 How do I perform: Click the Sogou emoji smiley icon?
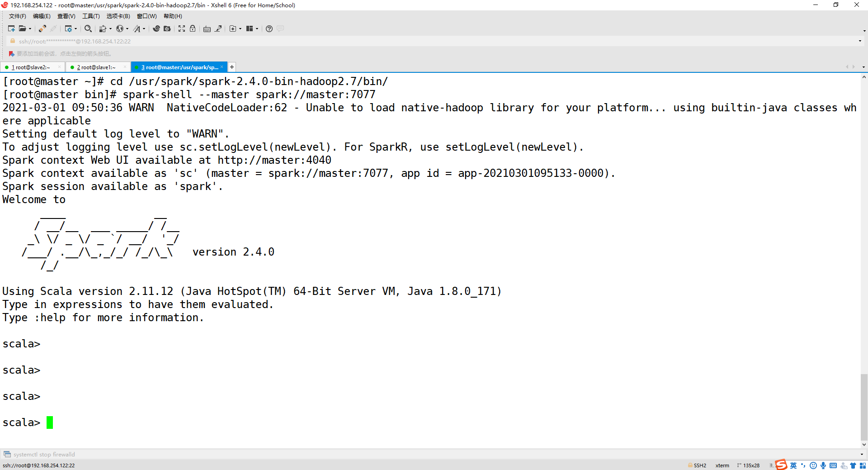[813, 465]
